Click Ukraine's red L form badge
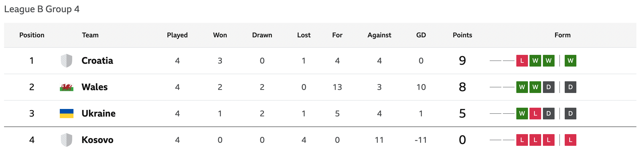Image resolution: width=644 pixels, height=158 pixels. click(535, 114)
